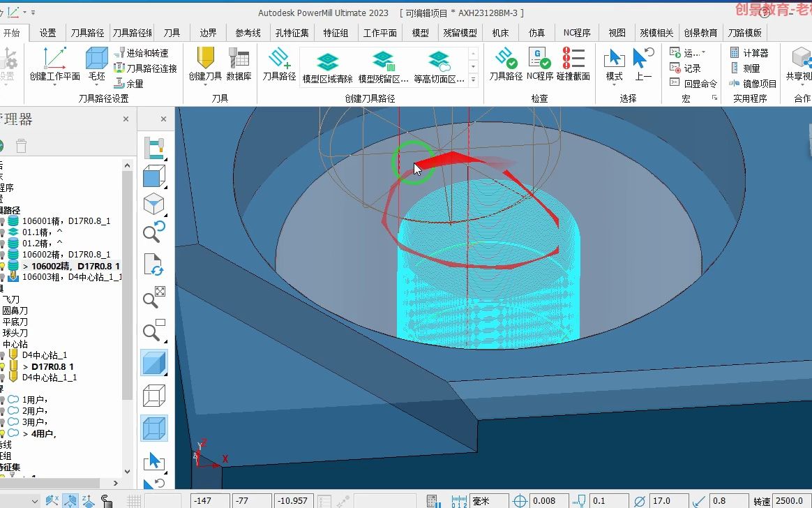The image size is (812, 508).
Task: Expand the toolpath strategies gallery dropdown
Action: pyautogui.click(x=473, y=80)
